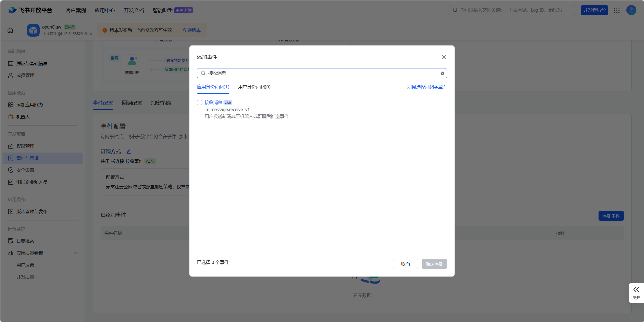Screen dimensions: 644x322
Task: Click the openClaw app cube icon
Action: [x=33, y=30]
